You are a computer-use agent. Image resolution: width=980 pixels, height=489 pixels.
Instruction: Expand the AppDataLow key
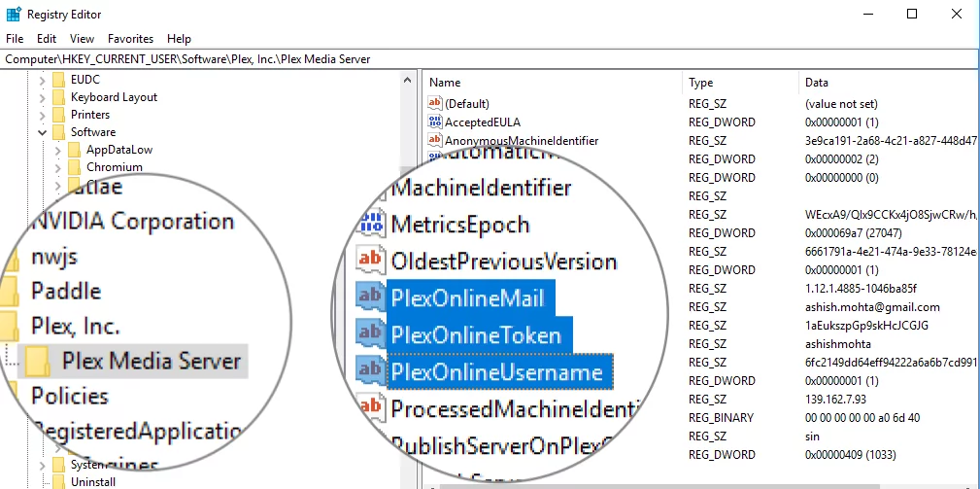57,151
